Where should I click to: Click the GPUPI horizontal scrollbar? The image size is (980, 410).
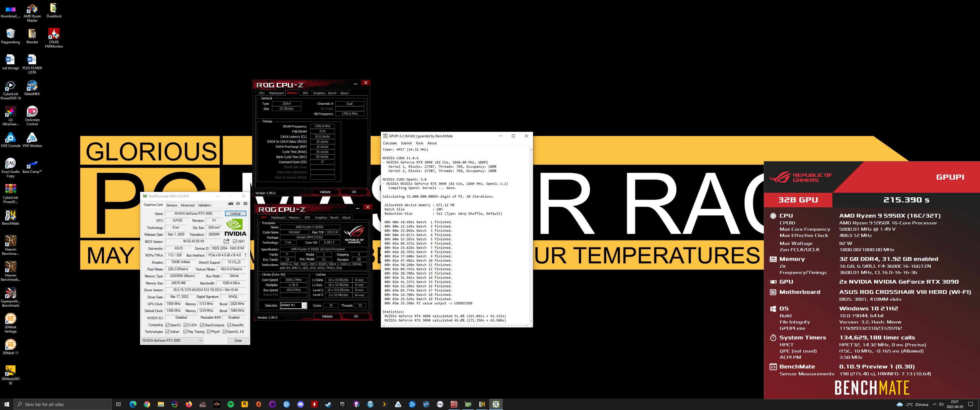(x=455, y=325)
